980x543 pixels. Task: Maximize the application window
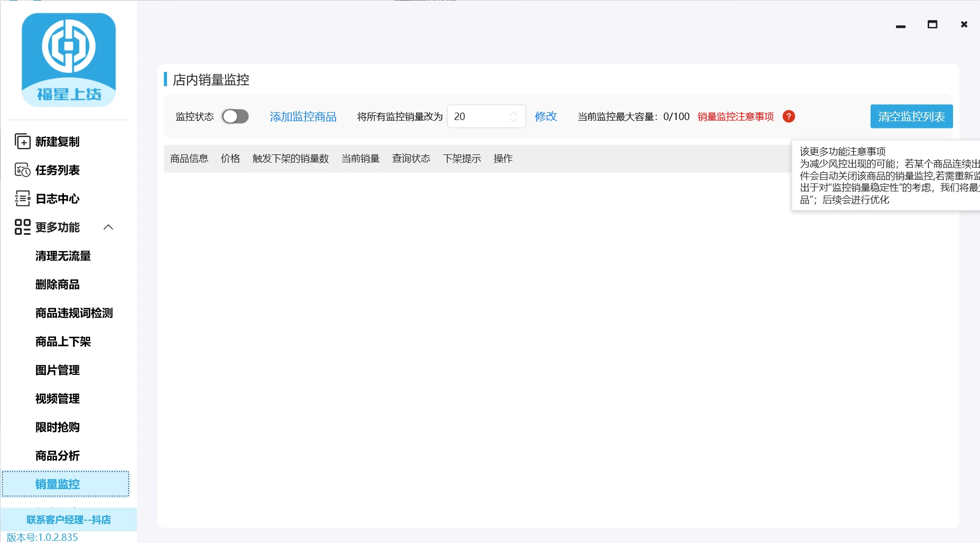click(932, 24)
